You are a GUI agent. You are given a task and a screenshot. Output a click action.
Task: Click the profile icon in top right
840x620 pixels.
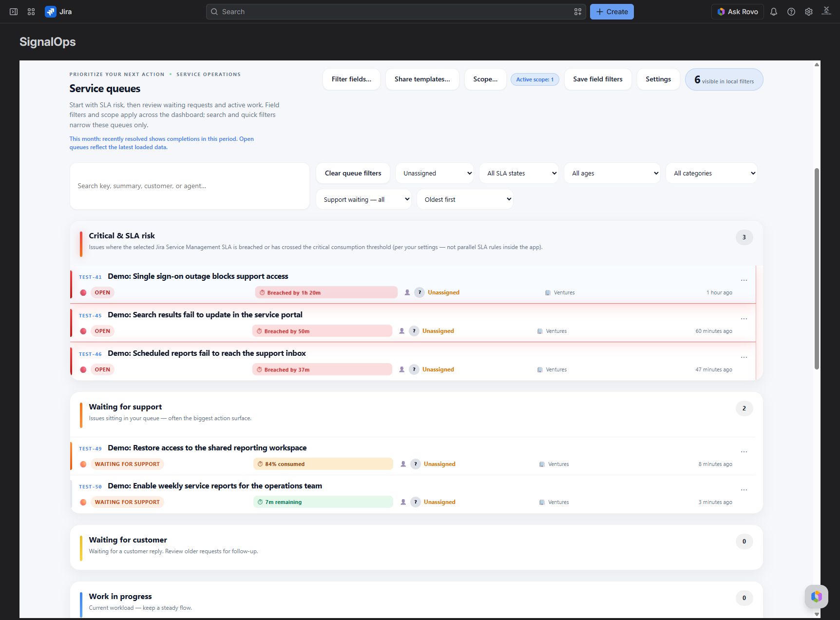(826, 12)
